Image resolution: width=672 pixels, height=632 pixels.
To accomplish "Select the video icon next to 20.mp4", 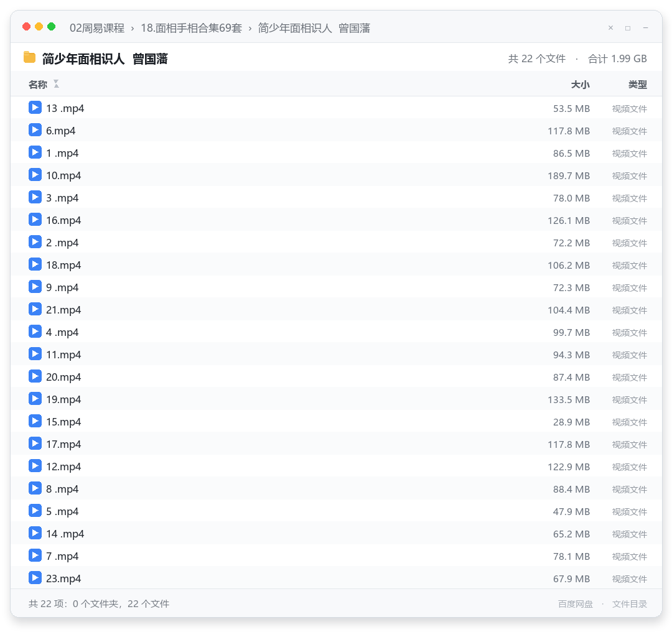I will [35, 376].
